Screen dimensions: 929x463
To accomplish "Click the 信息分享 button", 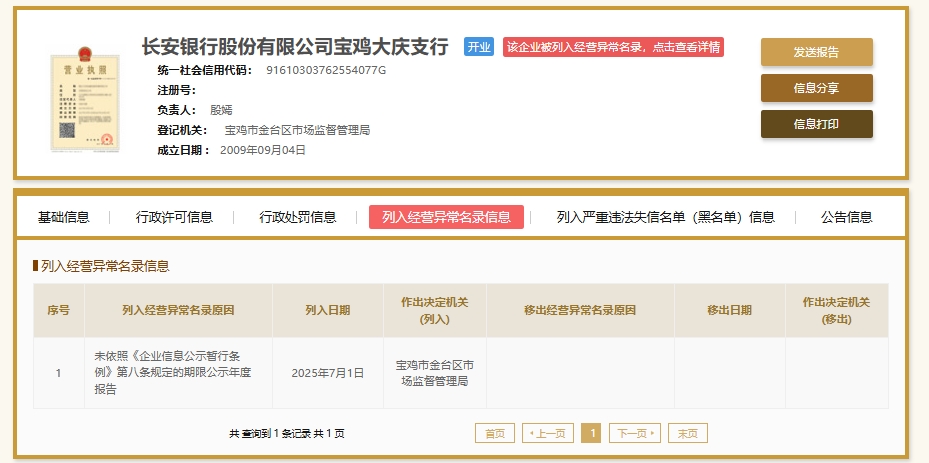I will [x=816, y=88].
